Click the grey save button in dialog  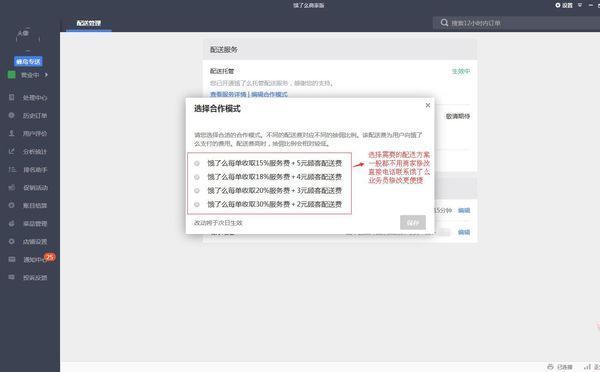coord(413,222)
